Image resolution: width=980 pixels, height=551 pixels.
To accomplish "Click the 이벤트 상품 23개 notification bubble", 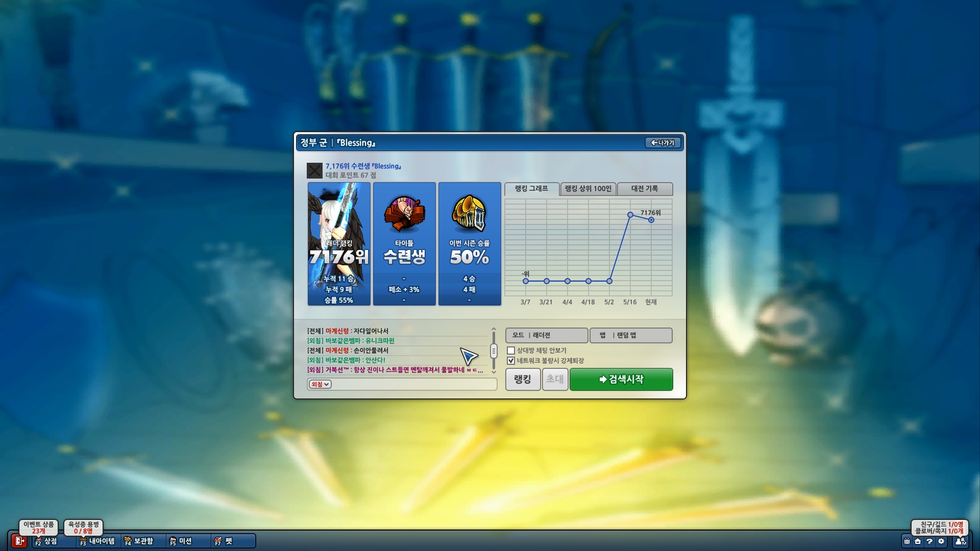I will pos(39,528).
